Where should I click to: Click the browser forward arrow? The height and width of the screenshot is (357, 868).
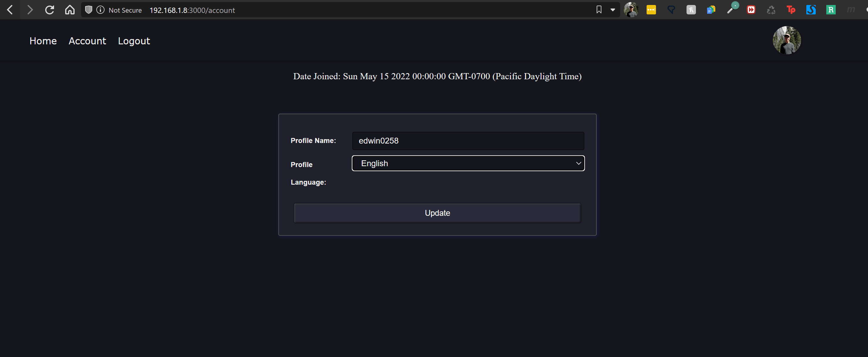(x=30, y=10)
